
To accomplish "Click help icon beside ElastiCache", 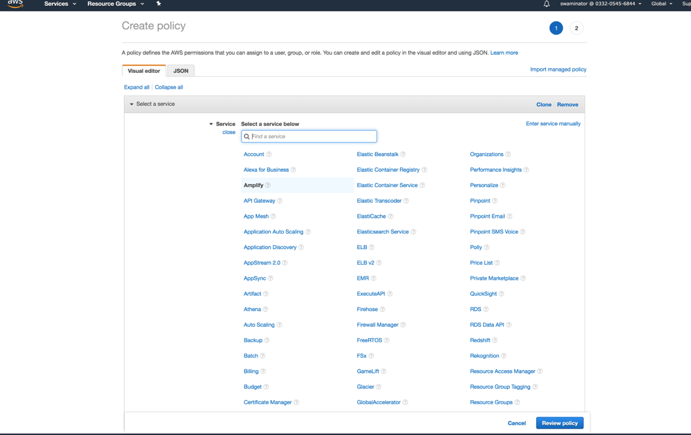I will click(x=390, y=216).
